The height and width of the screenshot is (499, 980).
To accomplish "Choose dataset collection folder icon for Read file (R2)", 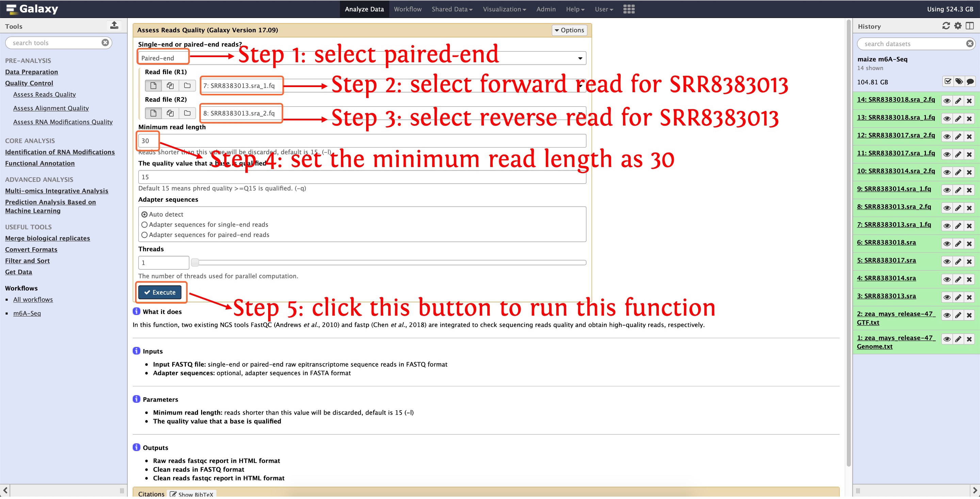I will click(187, 113).
